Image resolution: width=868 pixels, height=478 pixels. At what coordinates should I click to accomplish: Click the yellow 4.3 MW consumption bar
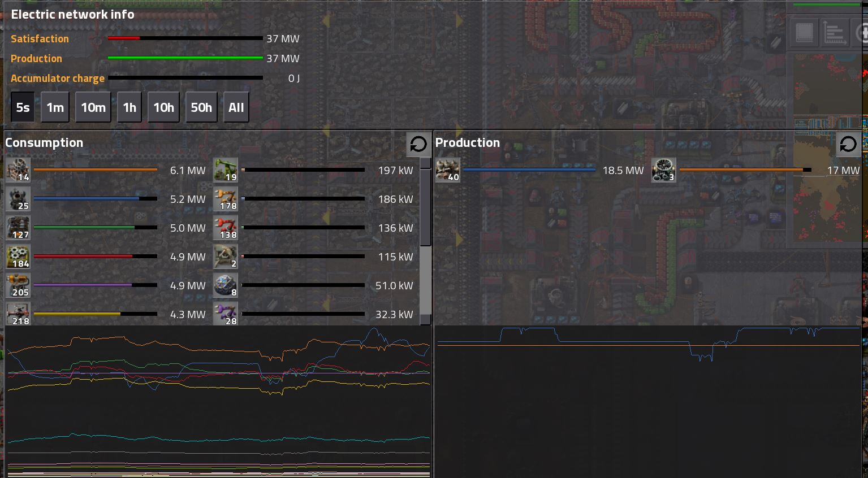pos(96,314)
